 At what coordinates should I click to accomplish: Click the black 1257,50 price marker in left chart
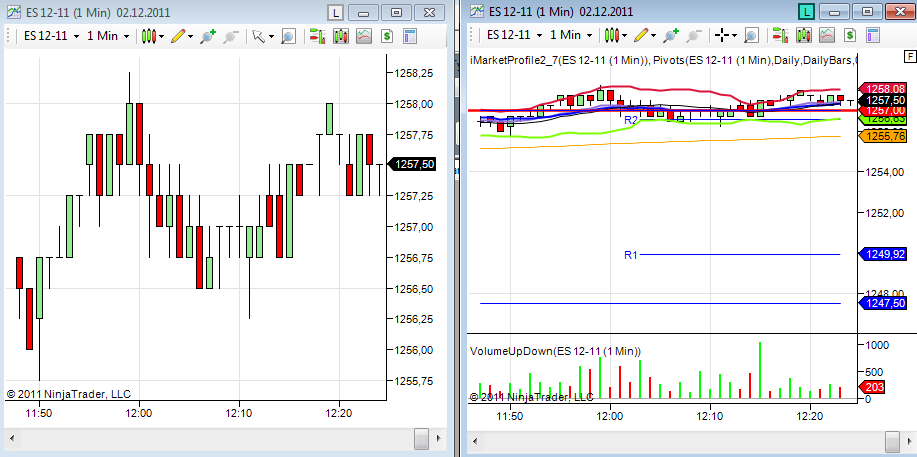point(412,164)
